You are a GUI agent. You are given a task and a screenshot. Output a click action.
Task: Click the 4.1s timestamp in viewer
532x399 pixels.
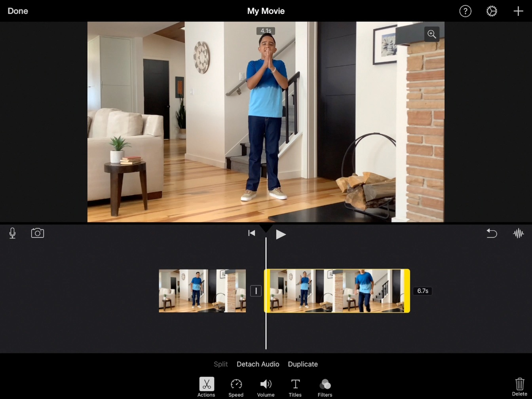[x=266, y=31]
